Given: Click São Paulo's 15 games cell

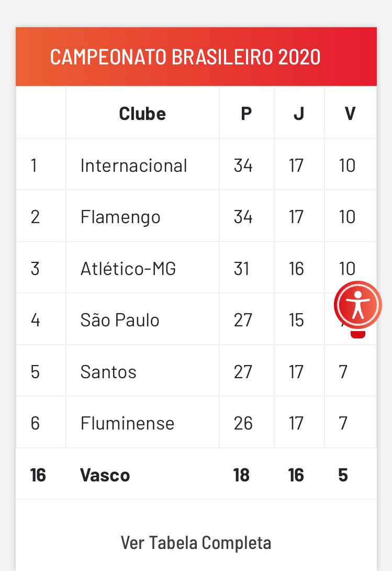Looking at the screenshot, I should pos(296,320).
